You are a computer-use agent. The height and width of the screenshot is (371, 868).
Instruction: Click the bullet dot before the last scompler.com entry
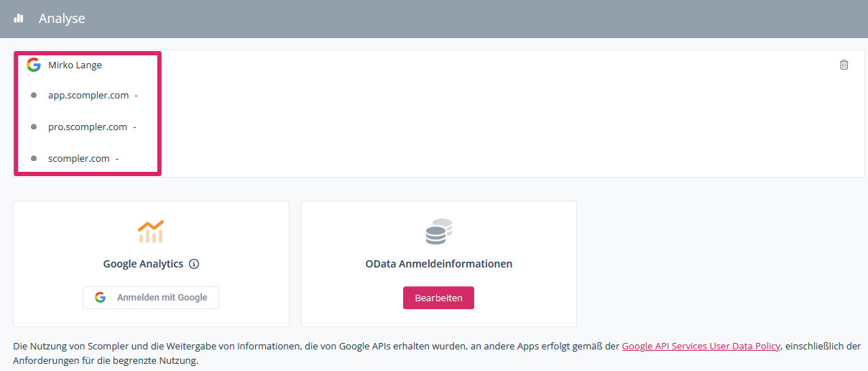(34, 158)
